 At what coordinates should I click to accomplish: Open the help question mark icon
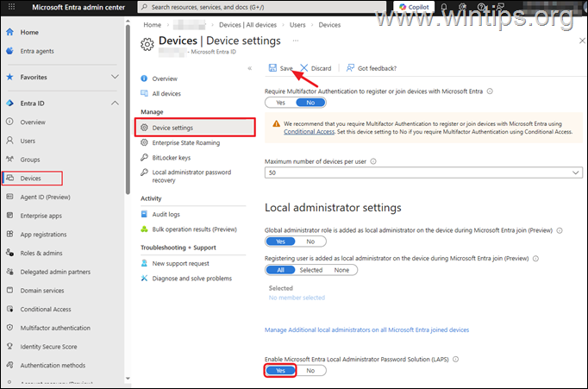click(482, 7)
